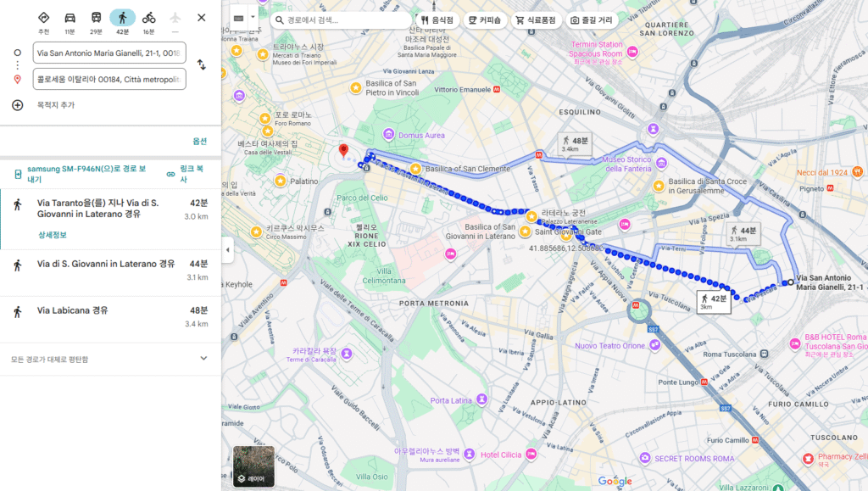Click the starting point address field
868x491 pixels.
click(x=109, y=53)
